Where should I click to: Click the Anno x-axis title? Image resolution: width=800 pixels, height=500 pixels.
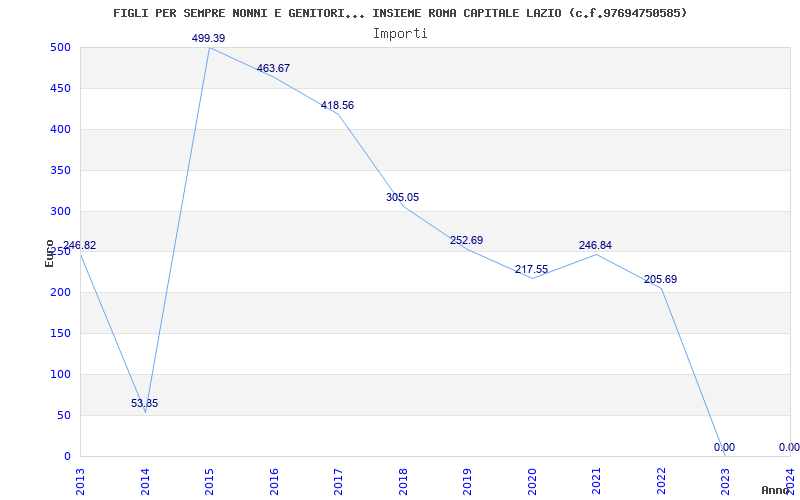coord(775,490)
